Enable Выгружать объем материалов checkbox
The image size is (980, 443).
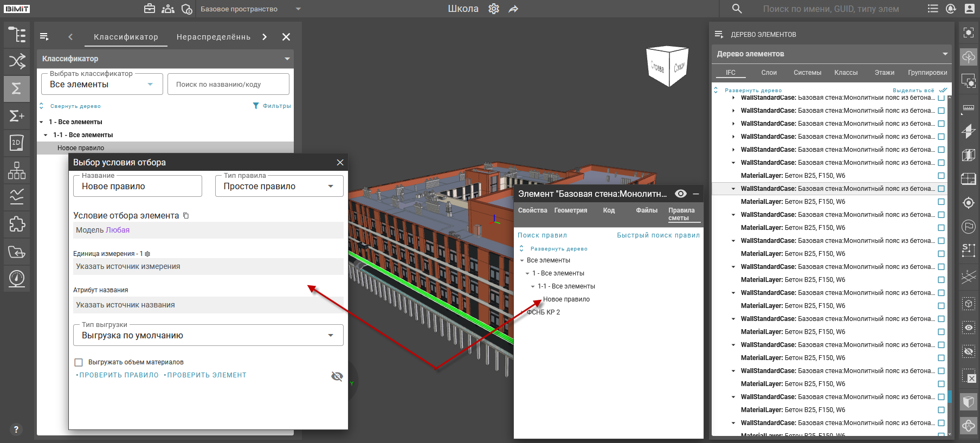pos(79,362)
